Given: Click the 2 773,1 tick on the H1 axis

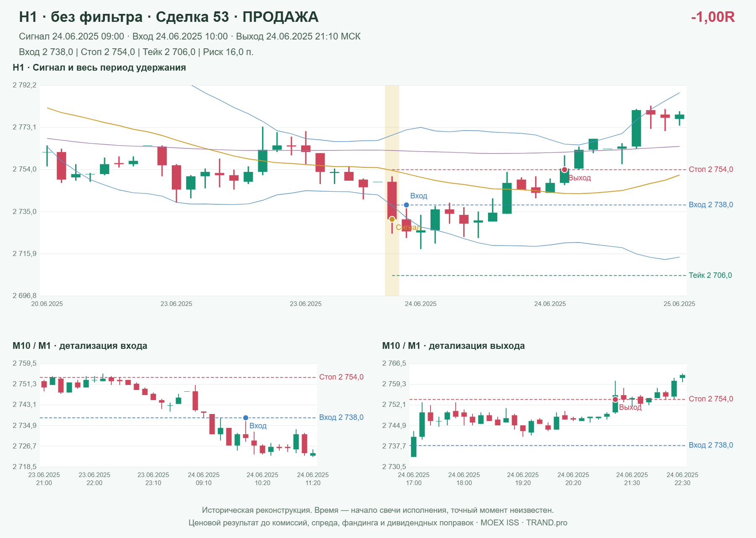Looking at the screenshot, I should 24,127.
